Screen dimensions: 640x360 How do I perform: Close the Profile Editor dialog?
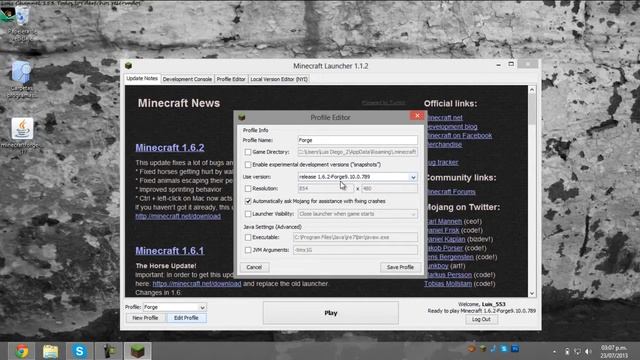coord(417,116)
